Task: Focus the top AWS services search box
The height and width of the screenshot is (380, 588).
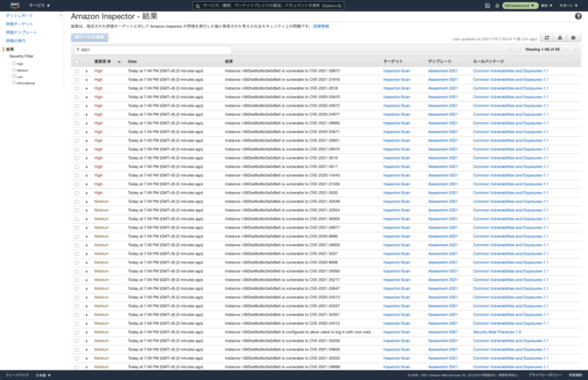Action: coord(268,6)
